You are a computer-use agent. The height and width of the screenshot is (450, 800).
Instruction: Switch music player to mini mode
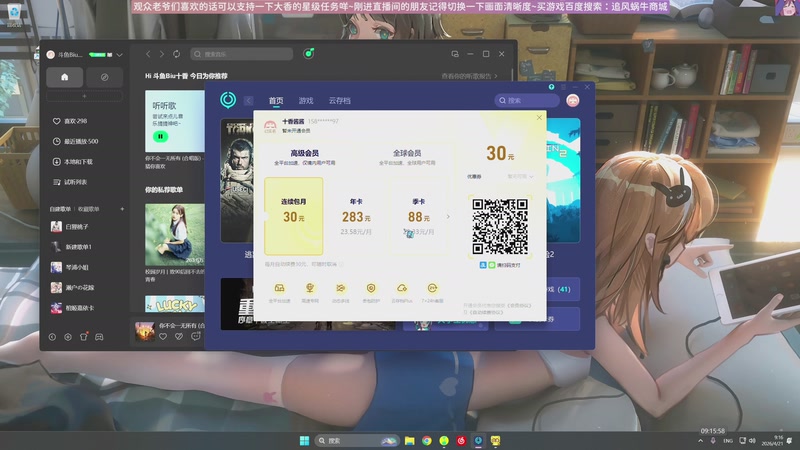(455, 54)
